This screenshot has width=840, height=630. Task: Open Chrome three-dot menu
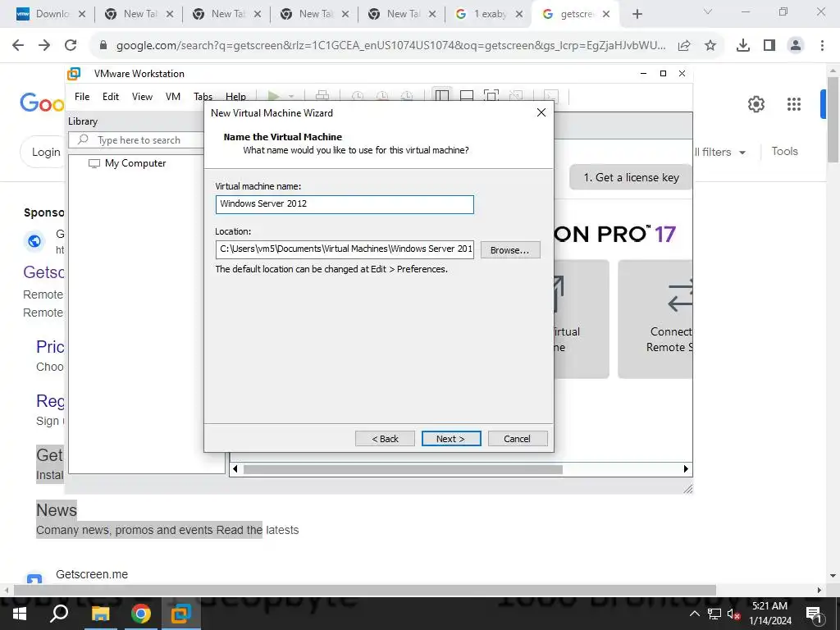[x=822, y=46]
